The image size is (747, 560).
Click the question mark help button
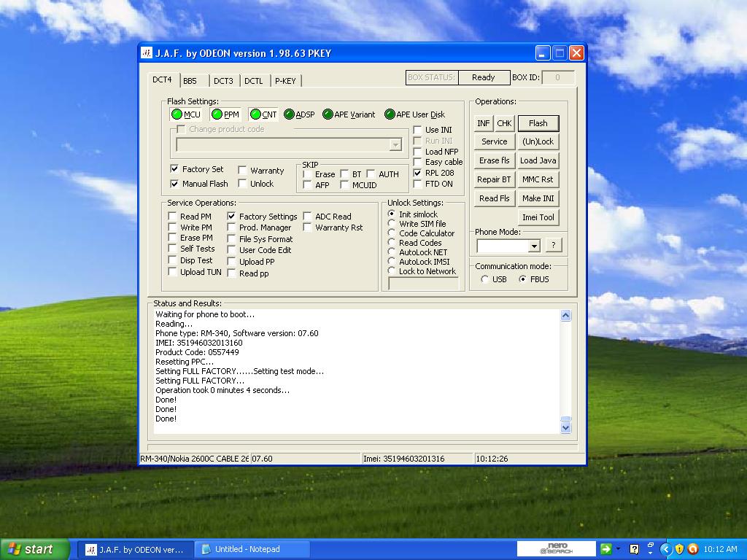pos(553,246)
